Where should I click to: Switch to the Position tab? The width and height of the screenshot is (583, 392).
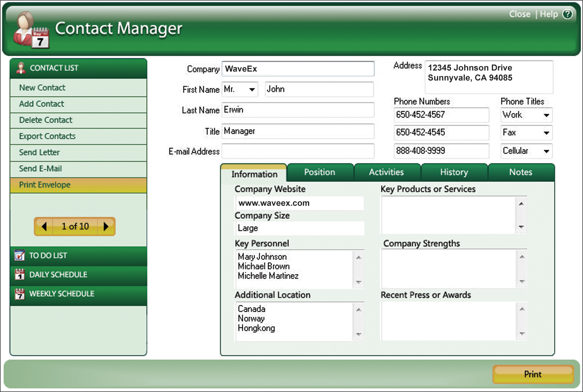(x=320, y=172)
